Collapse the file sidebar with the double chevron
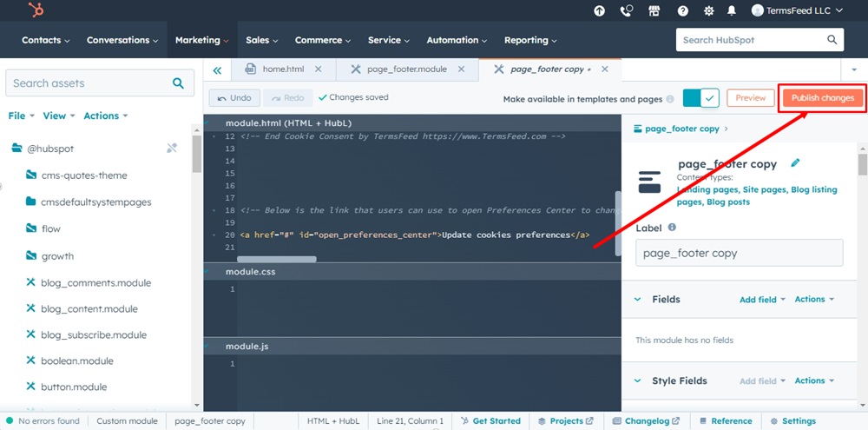Viewport: 868px width, 430px height. tap(217, 69)
